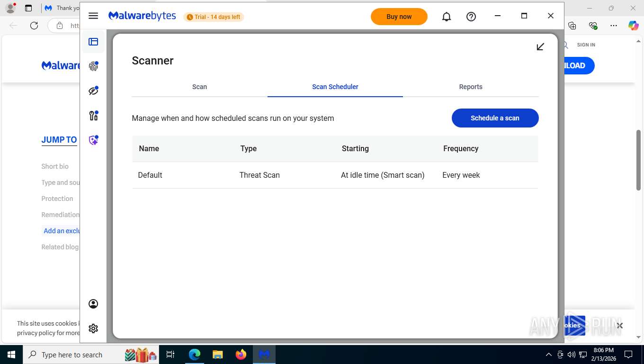Click the At idle time (Smart scan) cell
644x364 pixels.
point(383,175)
